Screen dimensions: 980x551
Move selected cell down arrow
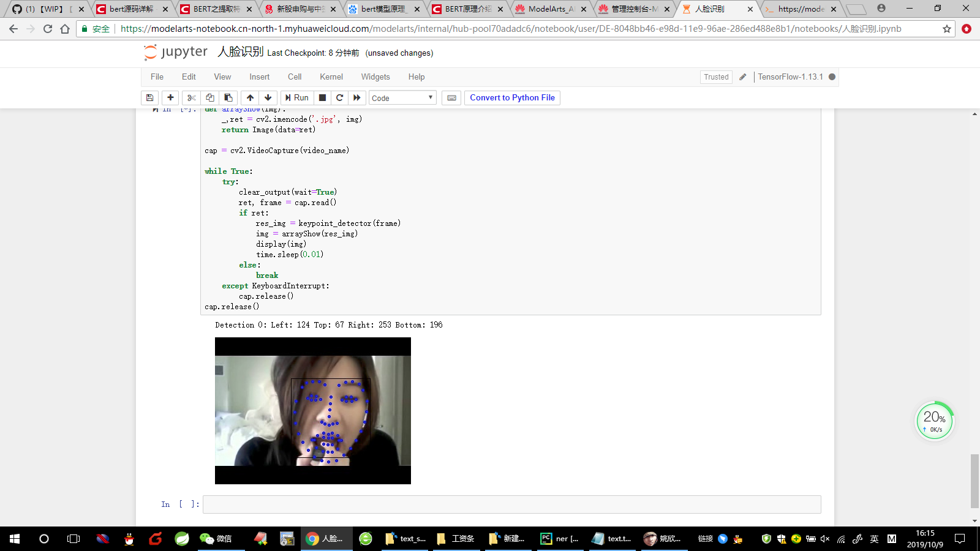(268, 98)
